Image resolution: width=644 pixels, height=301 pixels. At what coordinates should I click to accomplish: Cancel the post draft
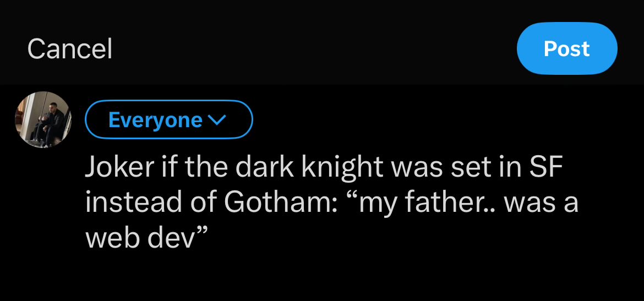point(70,49)
